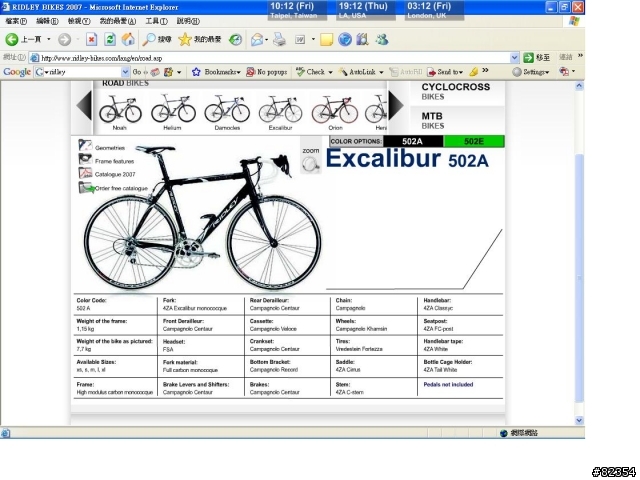Screen dimensions: 640x480
Task: Open the 工具(T) Tools menu
Action: (156, 21)
